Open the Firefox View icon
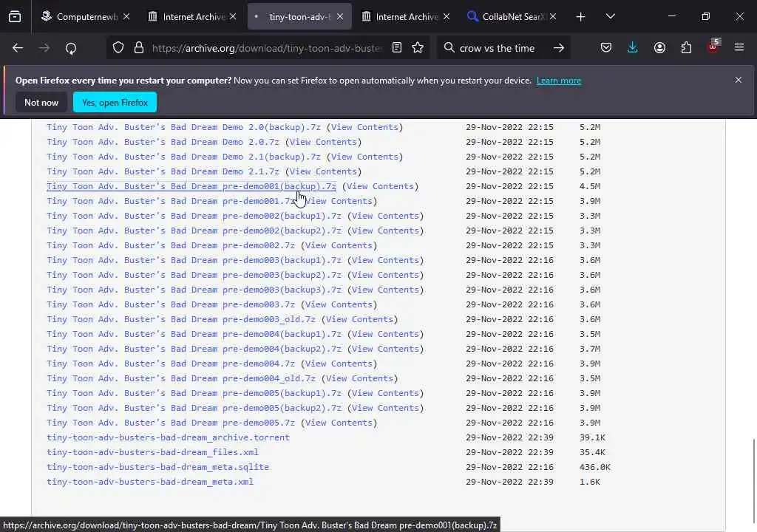Screen dimensions: 757x532 (15, 17)
